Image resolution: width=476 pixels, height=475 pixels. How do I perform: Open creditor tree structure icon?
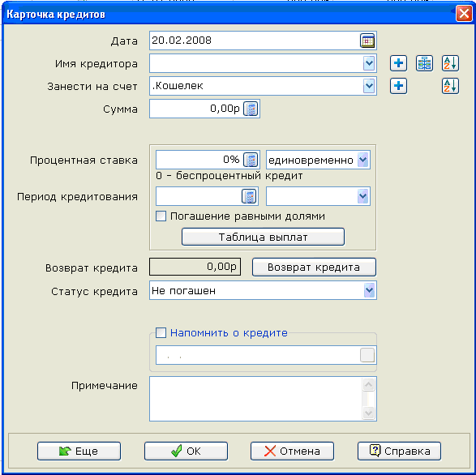point(424,63)
